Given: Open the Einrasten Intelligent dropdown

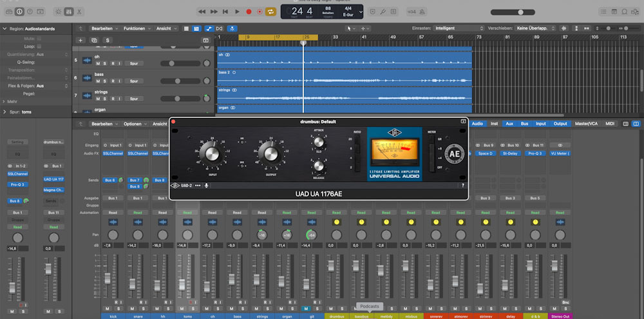Looking at the screenshot, I should click(459, 28).
